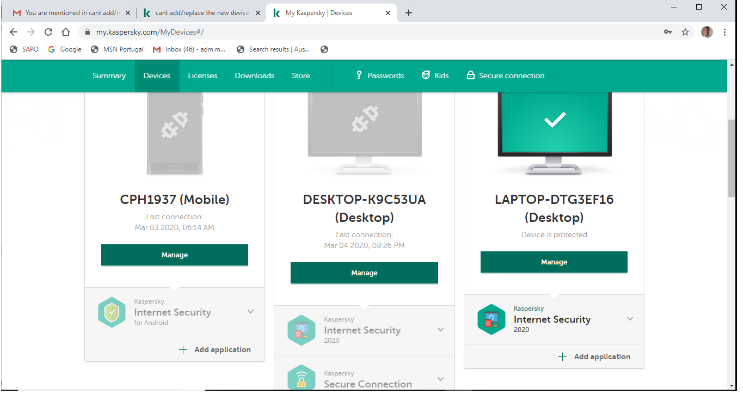Open the MSN Portugal bookmark
Viewport: 743px width, 396px height.
coord(117,49)
